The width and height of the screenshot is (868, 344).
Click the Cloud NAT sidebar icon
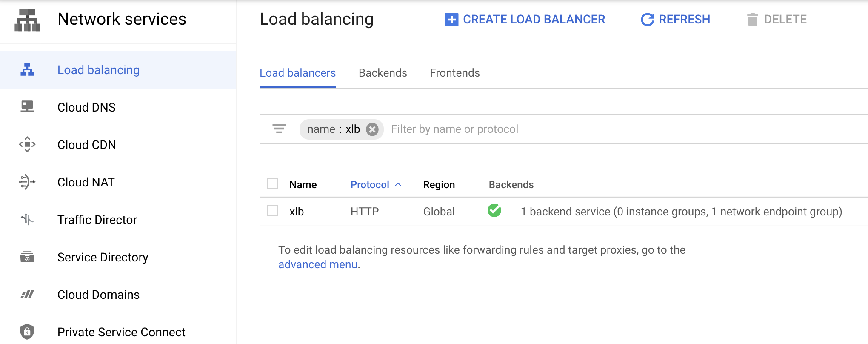point(27,182)
